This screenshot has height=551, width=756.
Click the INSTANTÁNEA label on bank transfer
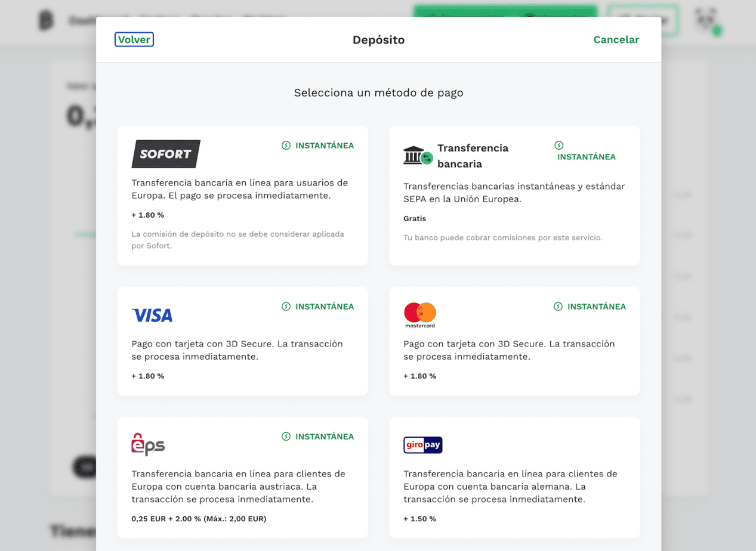[587, 157]
